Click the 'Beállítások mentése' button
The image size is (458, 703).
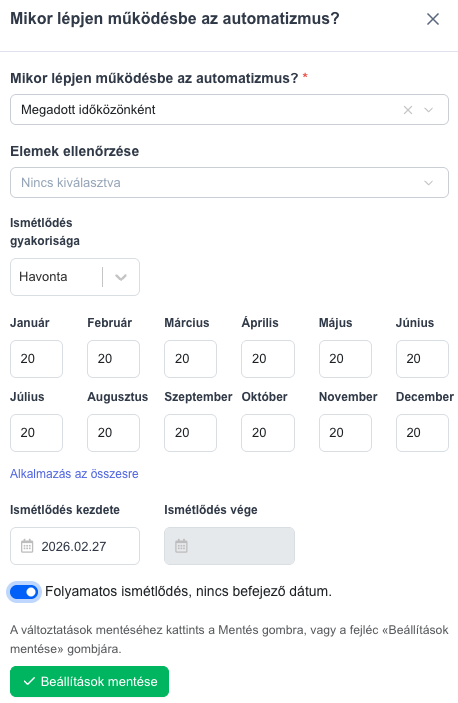(90, 681)
